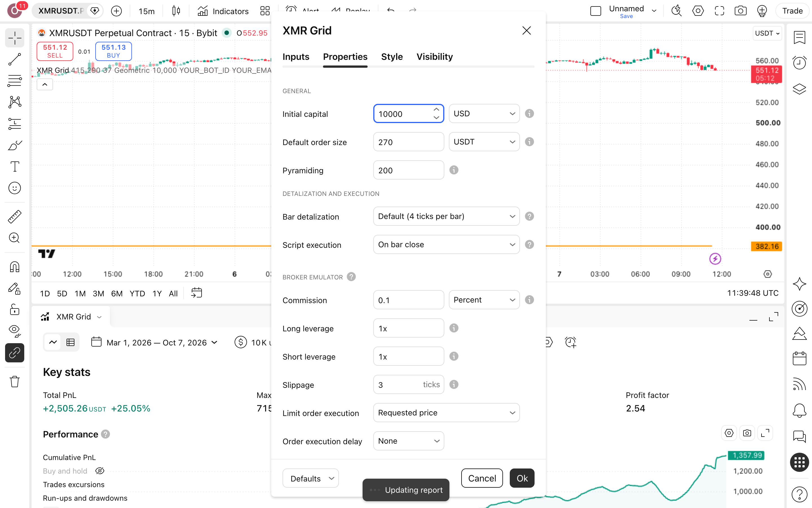Open the default order size USDT dropdown
Image resolution: width=812 pixels, height=508 pixels.
click(484, 142)
